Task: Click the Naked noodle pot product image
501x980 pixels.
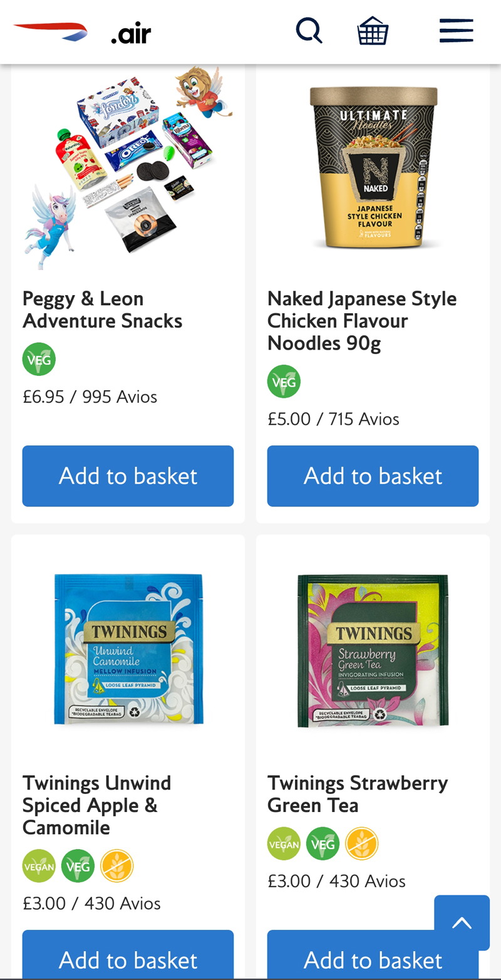Action: [x=373, y=168]
